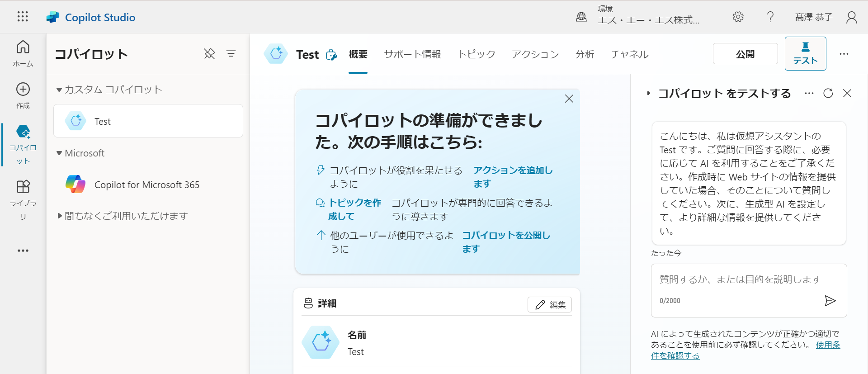The width and height of the screenshot is (868, 374).
Task: Click the たった今 timestamp
Action: tap(666, 253)
